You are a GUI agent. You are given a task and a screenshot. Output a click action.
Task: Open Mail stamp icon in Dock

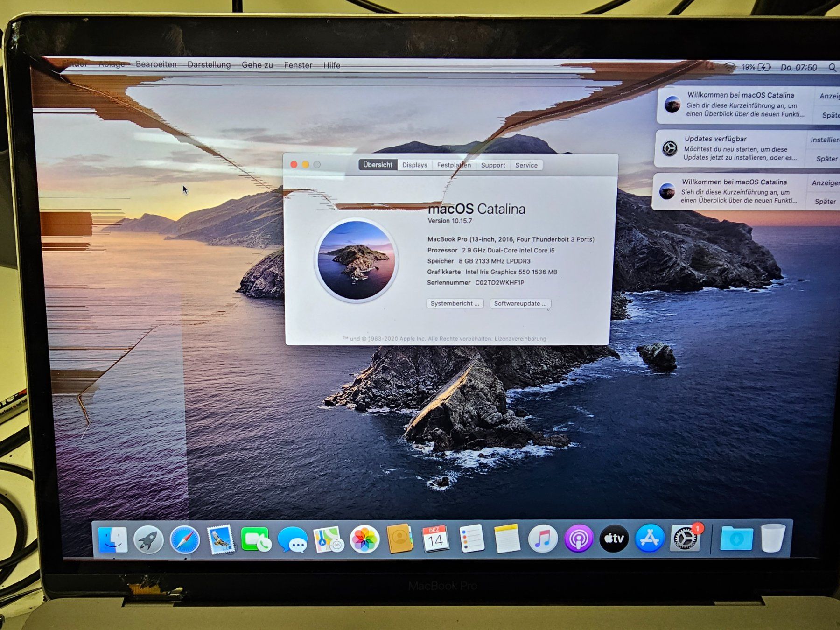click(220, 540)
